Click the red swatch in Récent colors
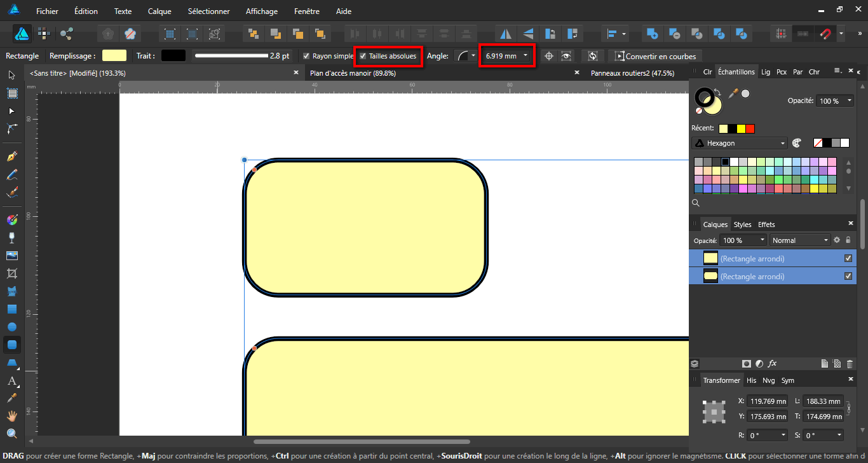 pyautogui.click(x=750, y=128)
